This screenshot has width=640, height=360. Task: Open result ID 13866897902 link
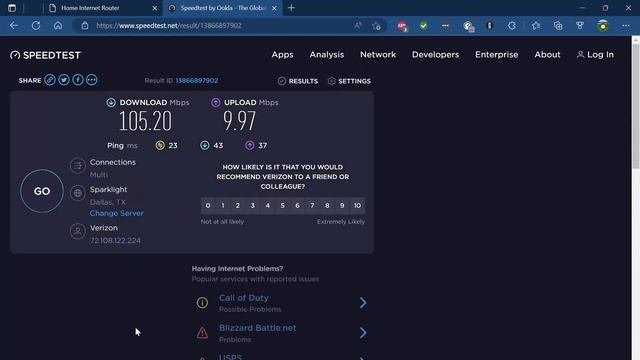click(197, 80)
